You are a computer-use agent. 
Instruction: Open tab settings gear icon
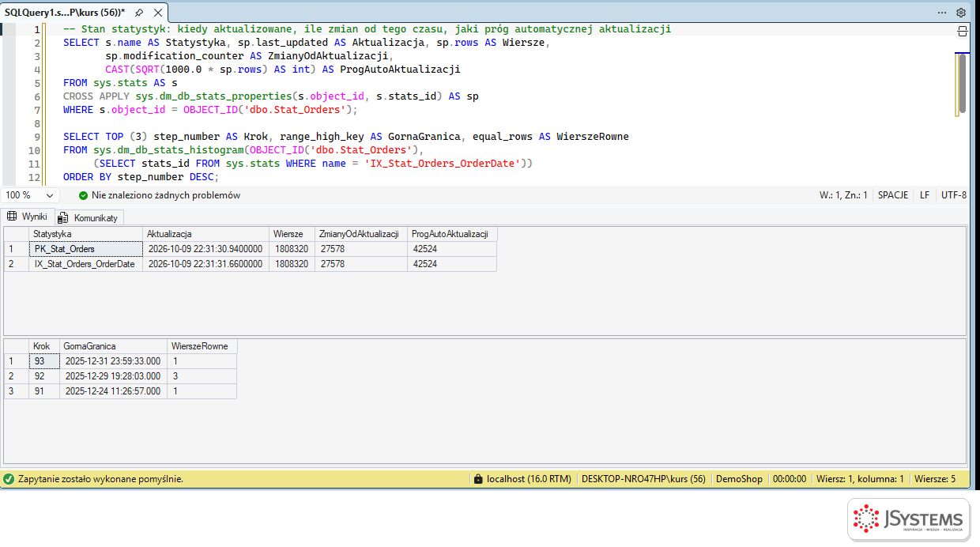click(961, 13)
